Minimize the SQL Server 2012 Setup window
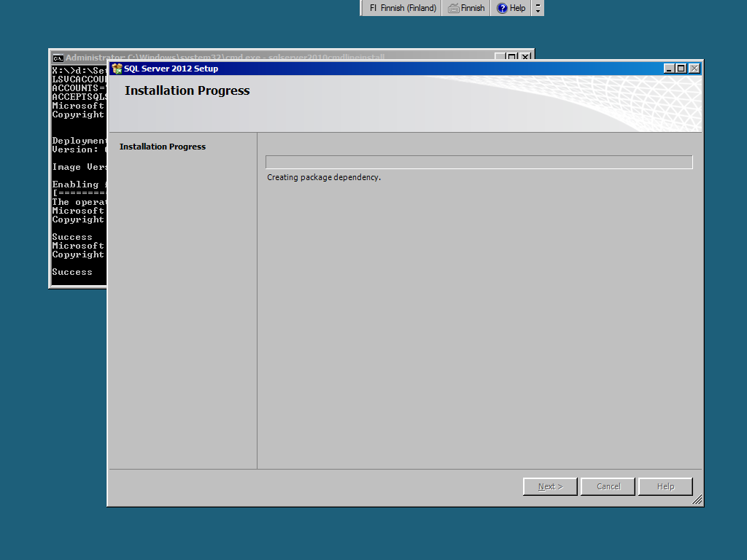 669,69
